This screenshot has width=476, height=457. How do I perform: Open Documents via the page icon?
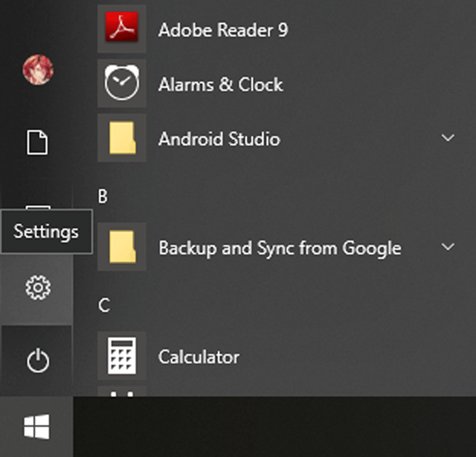click(37, 142)
